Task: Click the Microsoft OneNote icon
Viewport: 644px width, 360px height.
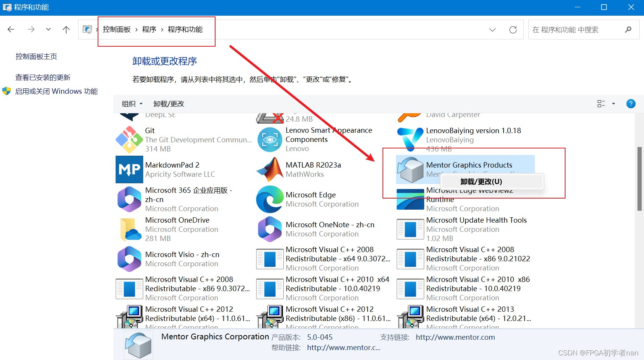Action: point(270,229)
